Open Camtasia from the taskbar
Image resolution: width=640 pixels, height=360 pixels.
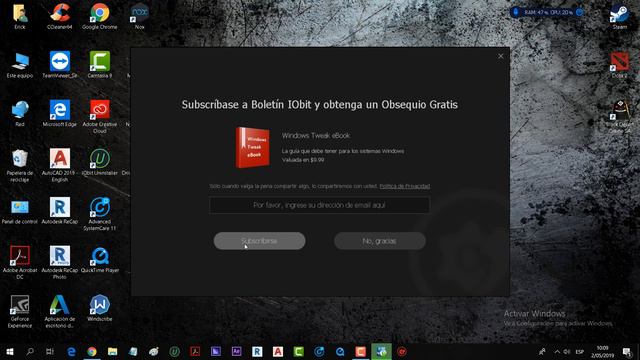click(298, 351)
